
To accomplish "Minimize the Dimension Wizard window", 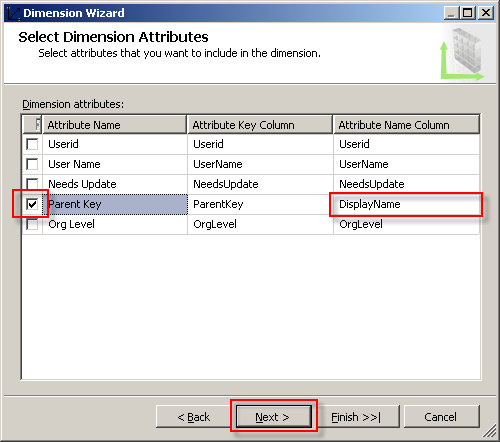I will tap(452, 13).
